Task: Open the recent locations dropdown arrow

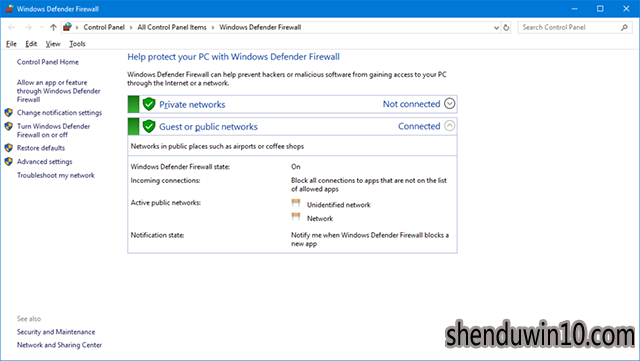Action: pos(41,27)
